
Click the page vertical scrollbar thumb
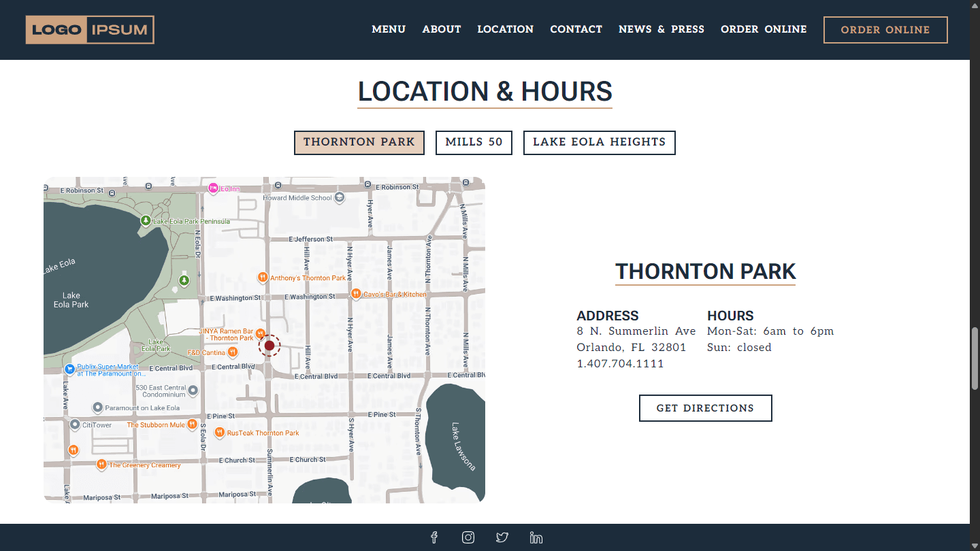975,357
